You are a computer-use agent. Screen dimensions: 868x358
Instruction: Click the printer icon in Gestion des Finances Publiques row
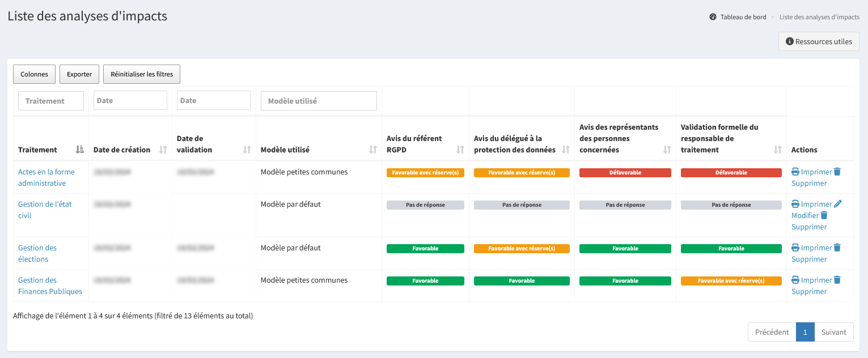pos(795,280)
